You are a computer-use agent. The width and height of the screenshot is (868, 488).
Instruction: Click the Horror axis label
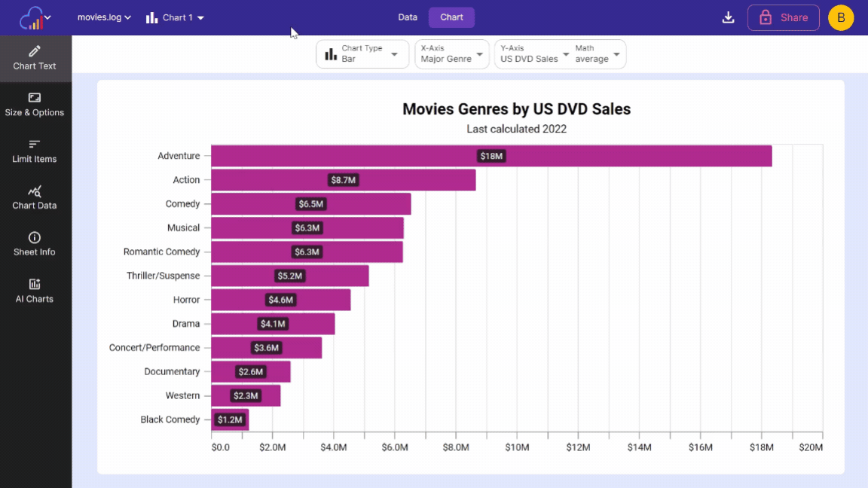pyautogui.click(x=187, y=299)
